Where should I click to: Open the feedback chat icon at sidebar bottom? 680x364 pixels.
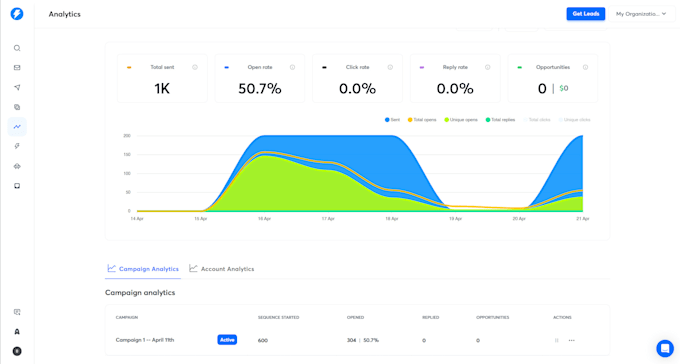[17, 312]
